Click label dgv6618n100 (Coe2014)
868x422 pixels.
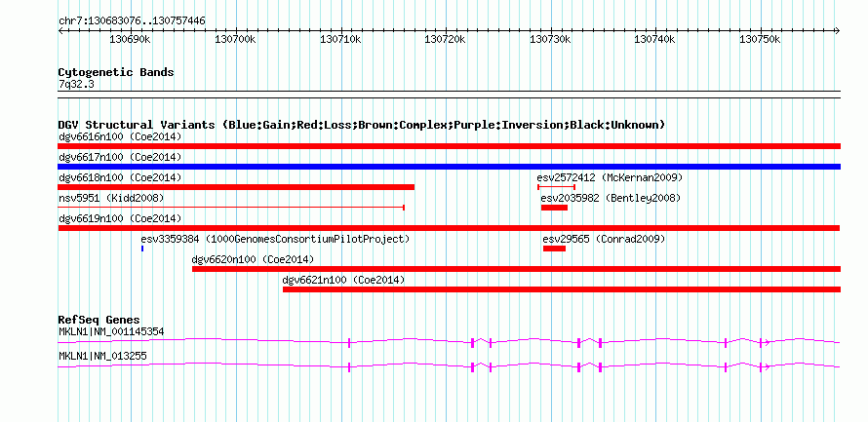point(120,177)
